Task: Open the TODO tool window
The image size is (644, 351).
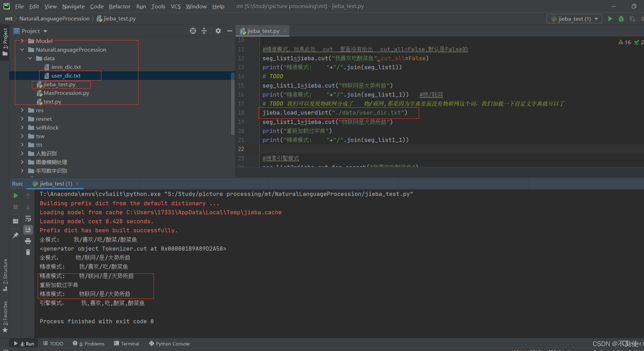Action: pos(53,344)
